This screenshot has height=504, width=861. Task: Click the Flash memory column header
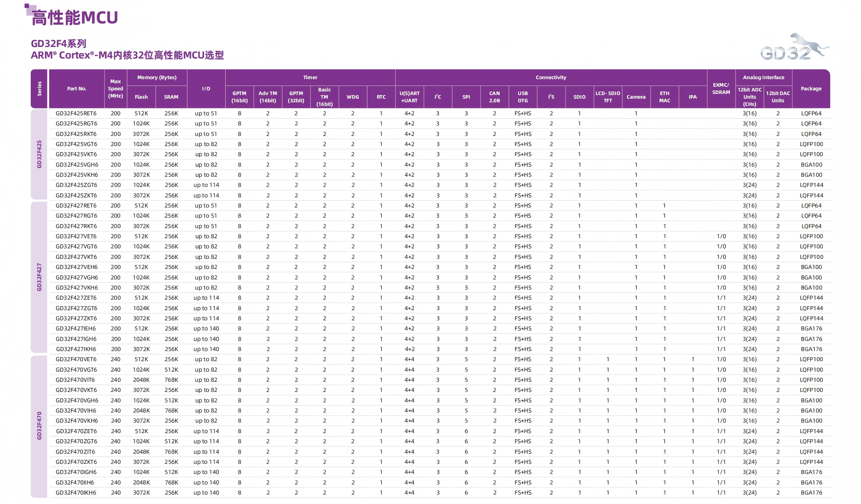pyautogui.click(x=141, y=97)
